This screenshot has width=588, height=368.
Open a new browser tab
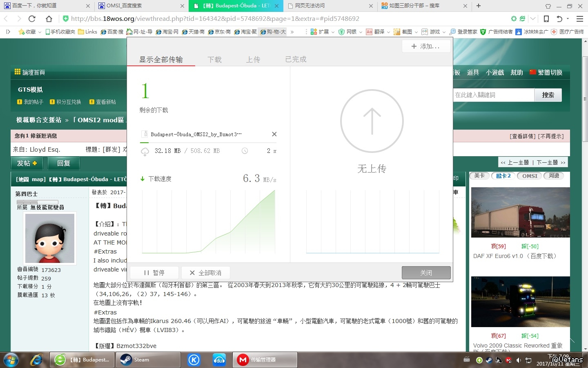tap(479, 6)
